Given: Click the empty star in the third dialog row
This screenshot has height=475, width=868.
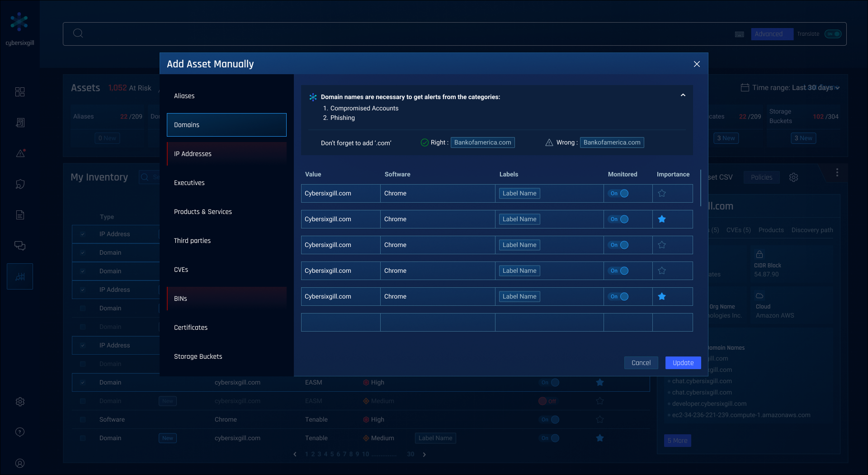Looking at the screenshot, I should pos(662,245).
